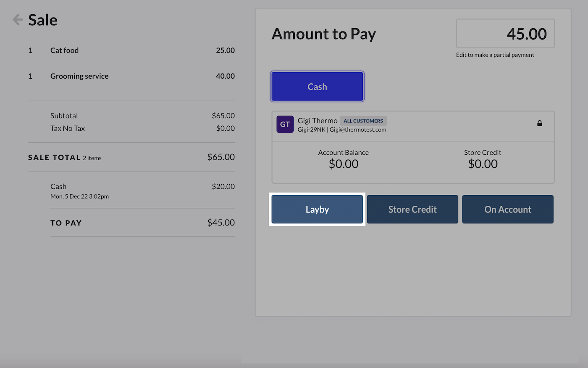Image resolution: width=588 pixels, height=368 pixels.
Task: Pay with the Cash button
Action: 317,87
